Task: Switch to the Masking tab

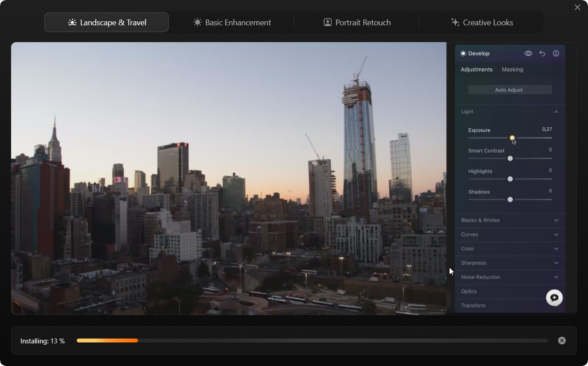Action: tap(512, 69)
